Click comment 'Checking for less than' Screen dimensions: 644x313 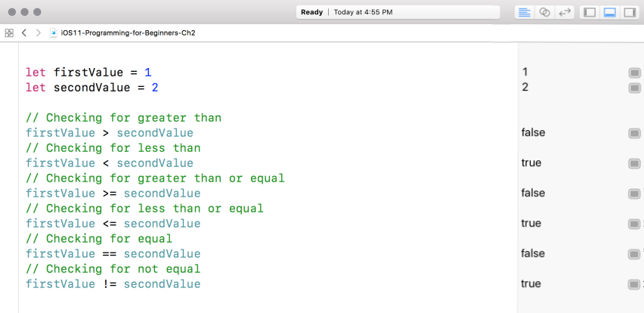pyautogui.click(x=113, y=148)
